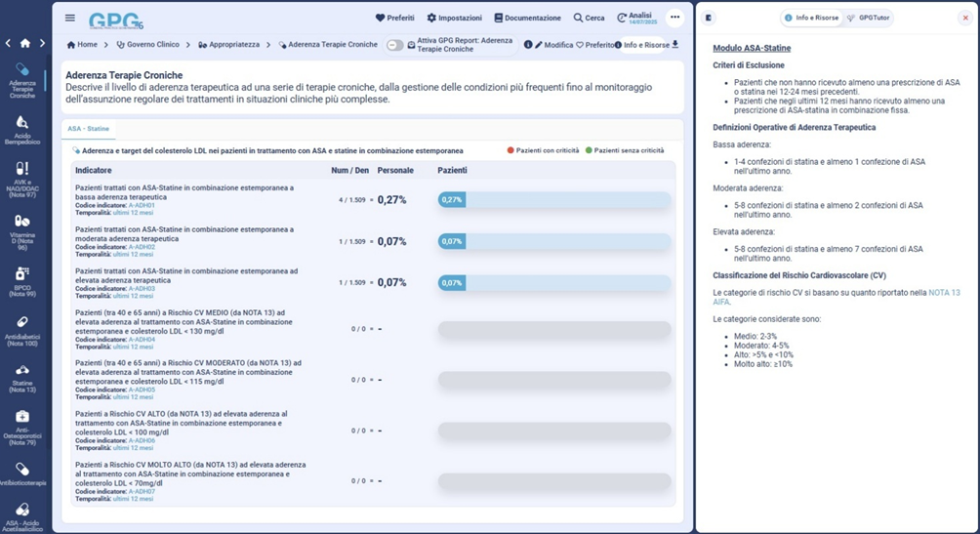
Task: Switch to the GPGTutor tab
Action: [867, 18]
